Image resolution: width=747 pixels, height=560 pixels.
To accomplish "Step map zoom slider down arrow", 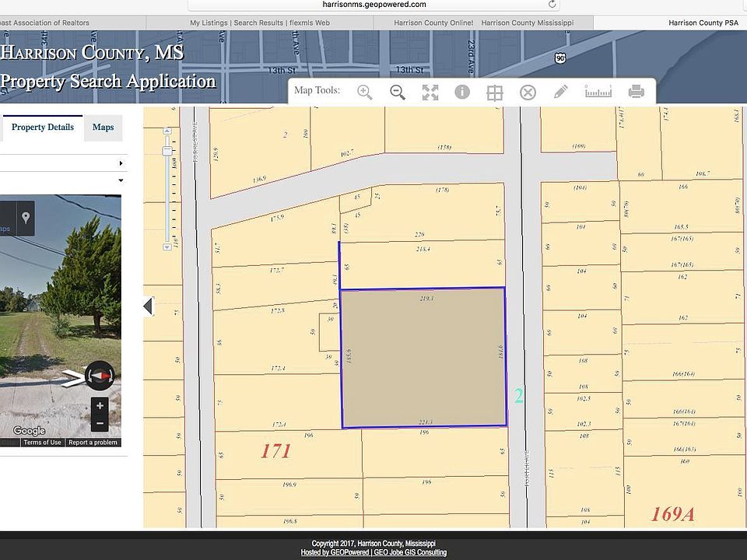I will click(167, 247).
